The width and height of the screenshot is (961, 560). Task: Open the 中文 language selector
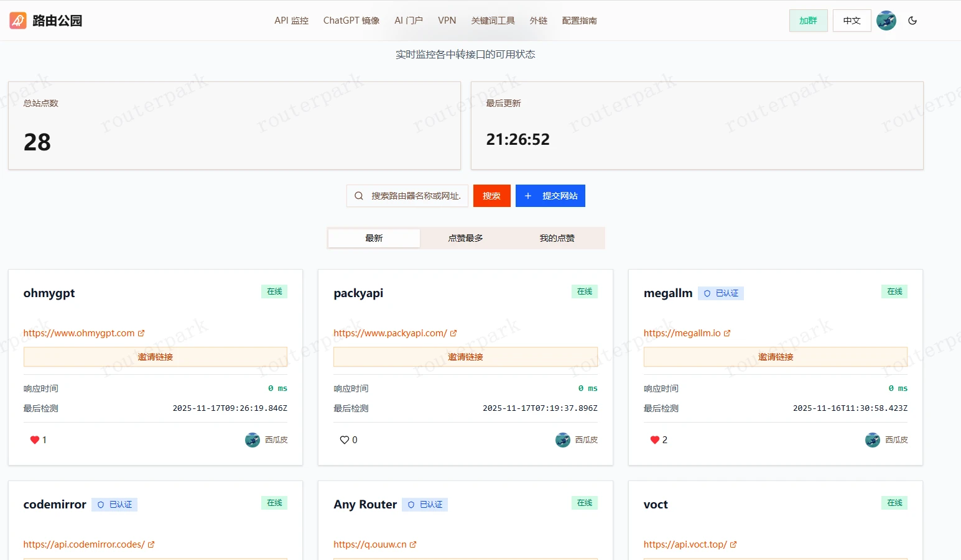tap(852, 20)
